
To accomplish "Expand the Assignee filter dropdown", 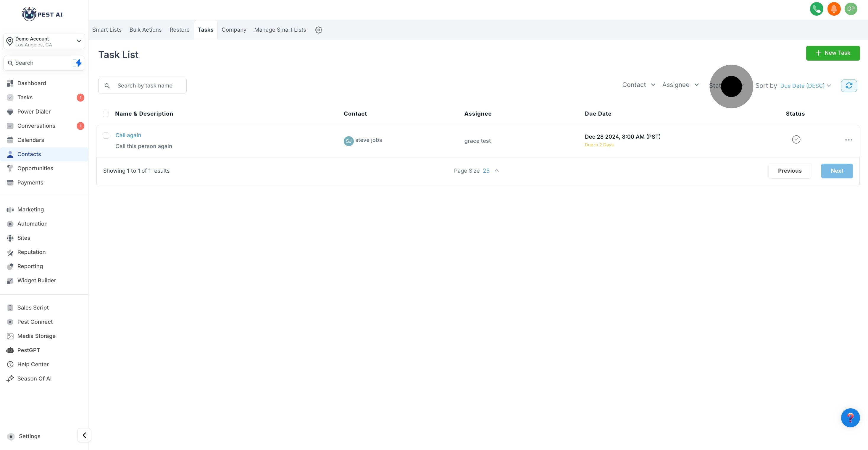I will [680, 85].
